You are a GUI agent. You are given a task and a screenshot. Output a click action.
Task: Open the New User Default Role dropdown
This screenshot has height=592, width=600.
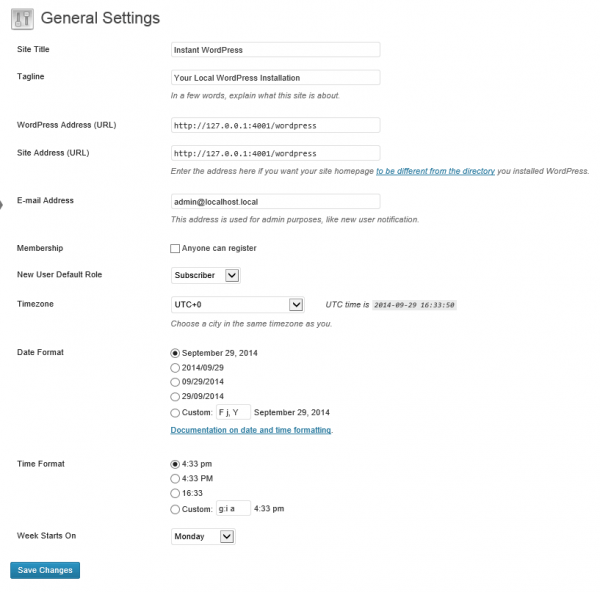coord(206,275)
